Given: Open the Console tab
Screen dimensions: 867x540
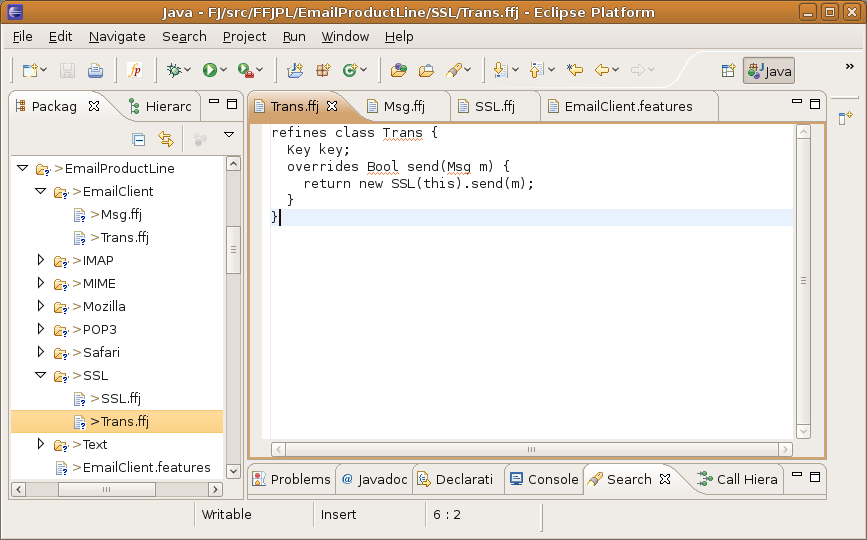Looking at the screenshot, I should tap(544, 479).
